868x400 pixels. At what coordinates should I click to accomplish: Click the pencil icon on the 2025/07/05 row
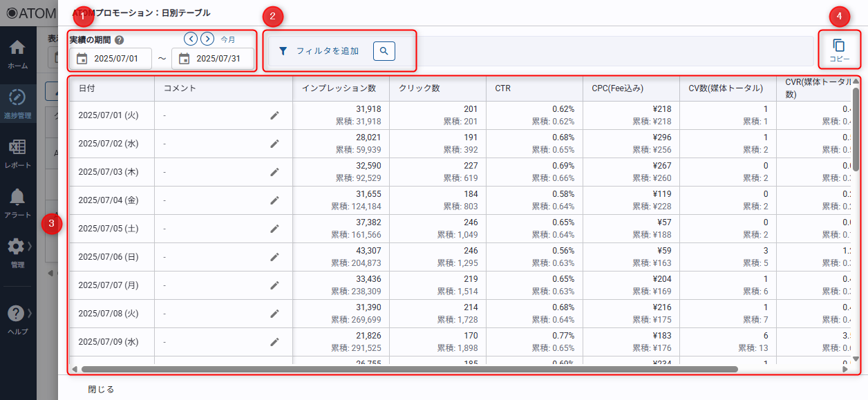(274, 229)
